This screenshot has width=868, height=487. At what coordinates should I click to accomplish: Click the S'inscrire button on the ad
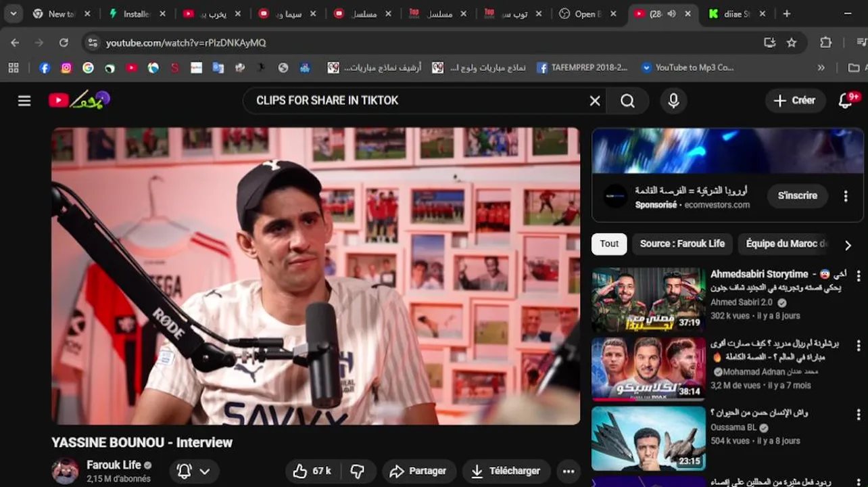(798, 196)
